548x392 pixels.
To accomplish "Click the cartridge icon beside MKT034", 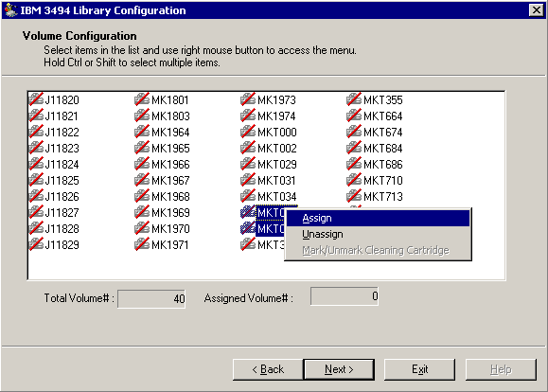I will pos(248,196).
